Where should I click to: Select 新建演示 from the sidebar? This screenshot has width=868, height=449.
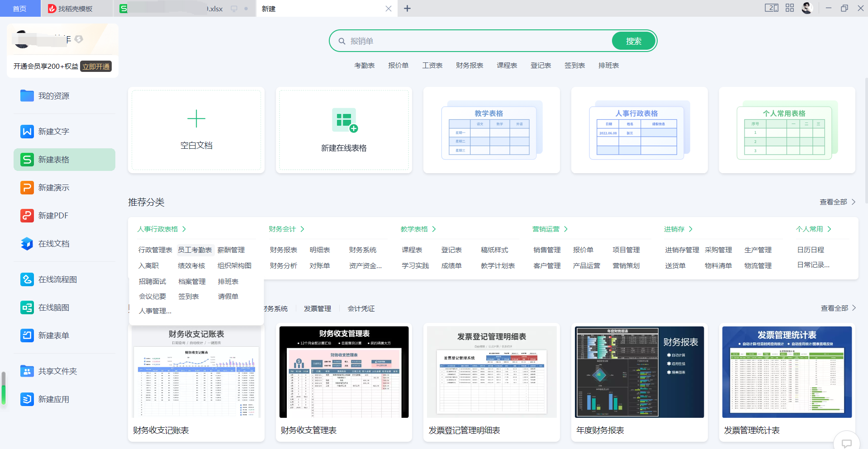(x=53, y=187)
